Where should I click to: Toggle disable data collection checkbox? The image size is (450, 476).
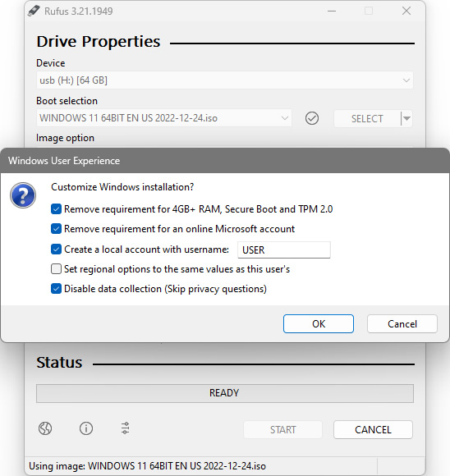click(x=56, y=289)
